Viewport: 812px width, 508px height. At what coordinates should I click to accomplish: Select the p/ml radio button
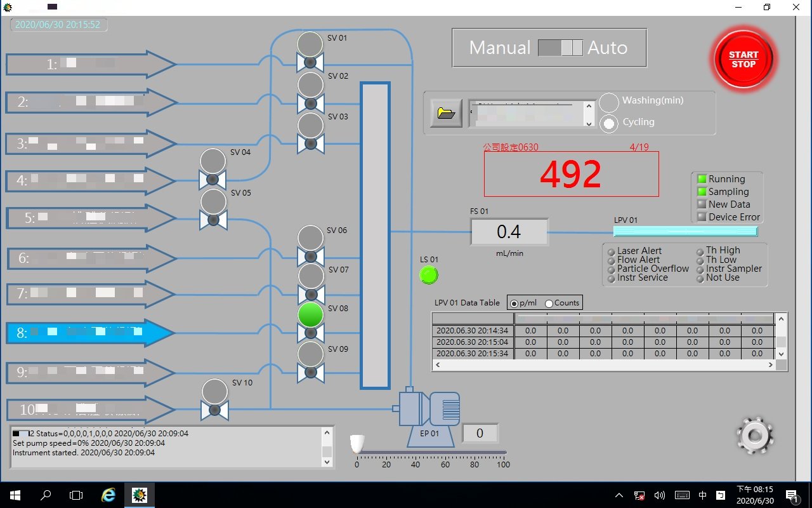click(x=514, y=304)
